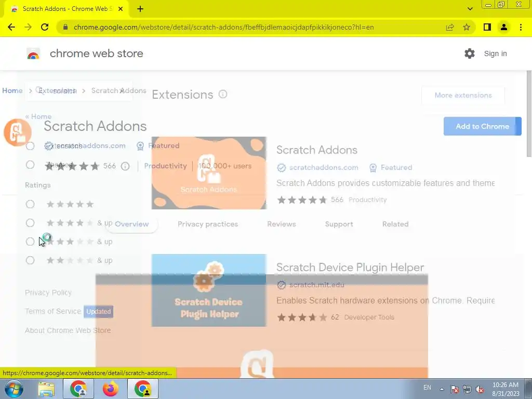Click the Scratch Device Plugin Helper title

(350, 268)
